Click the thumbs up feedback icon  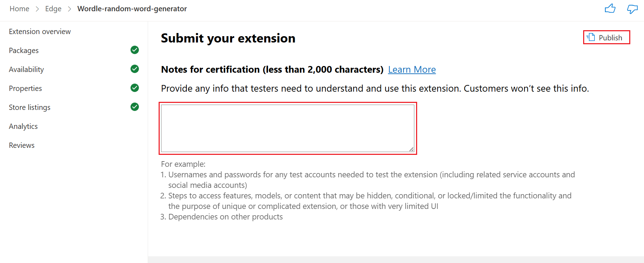tap(611, 8)
